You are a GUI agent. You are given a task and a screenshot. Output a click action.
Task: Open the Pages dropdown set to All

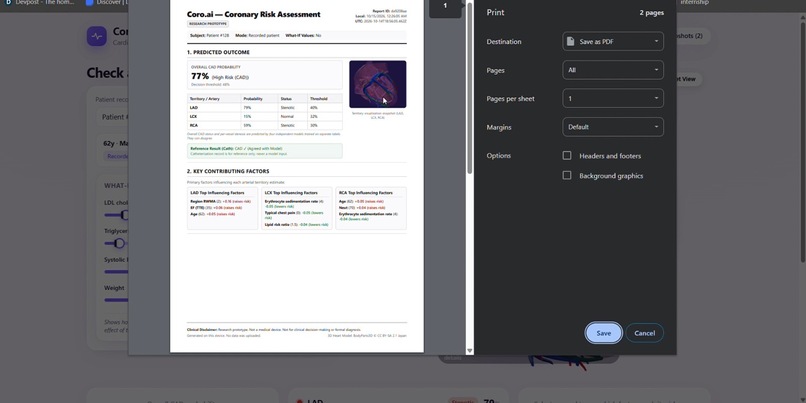(613, 70)
